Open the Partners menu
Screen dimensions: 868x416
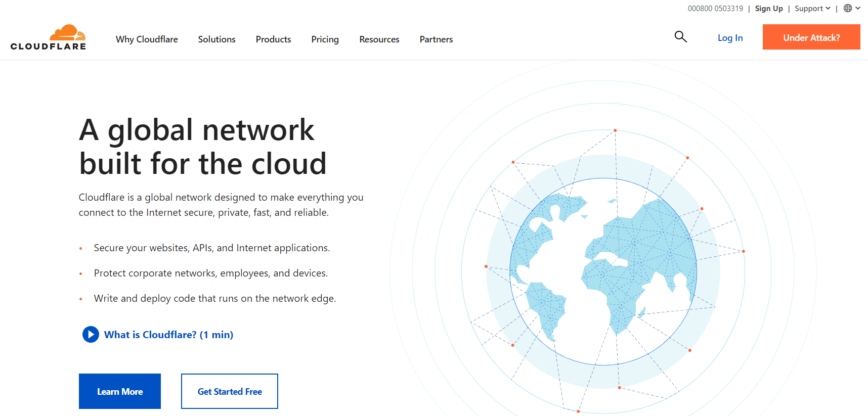436,39
